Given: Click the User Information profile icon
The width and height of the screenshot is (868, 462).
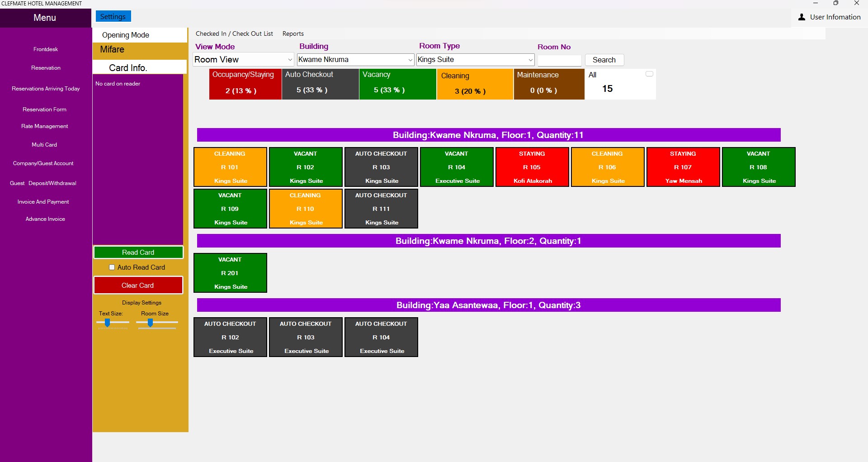Looking at the screenshot, I should point(802,17).
